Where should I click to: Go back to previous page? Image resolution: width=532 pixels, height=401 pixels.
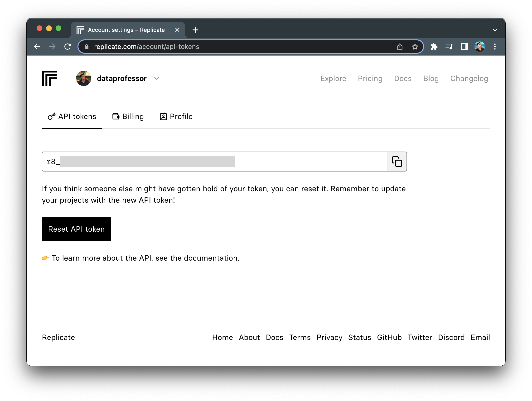pyautogui.click(x=37, y=47)
